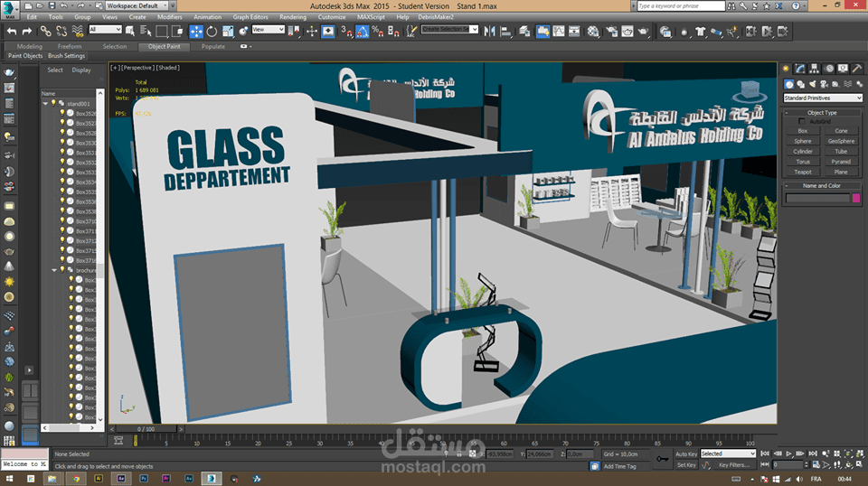Switch to the Populate ribbon tab
This screenshot has width=868, height=486.
(213, 46)
